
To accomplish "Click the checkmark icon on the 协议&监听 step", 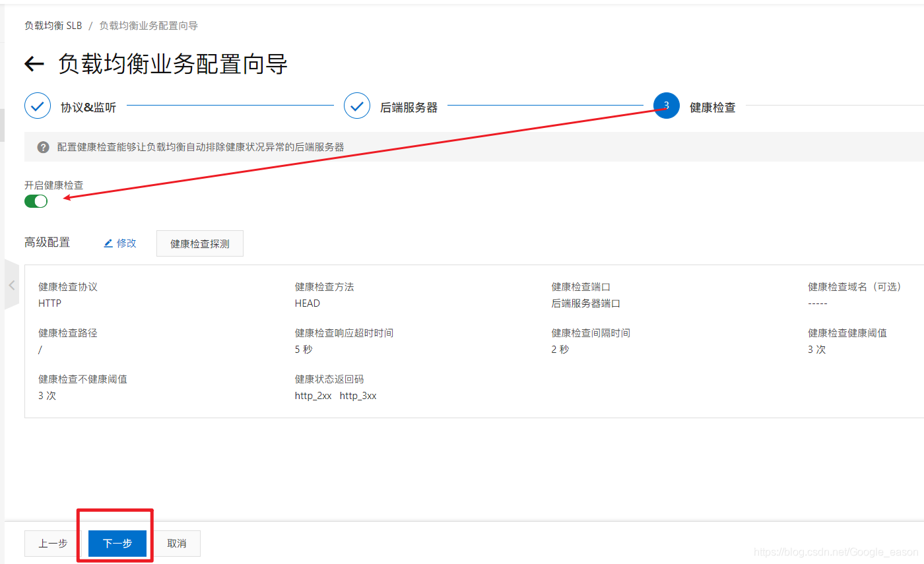I will click(37, 106).
